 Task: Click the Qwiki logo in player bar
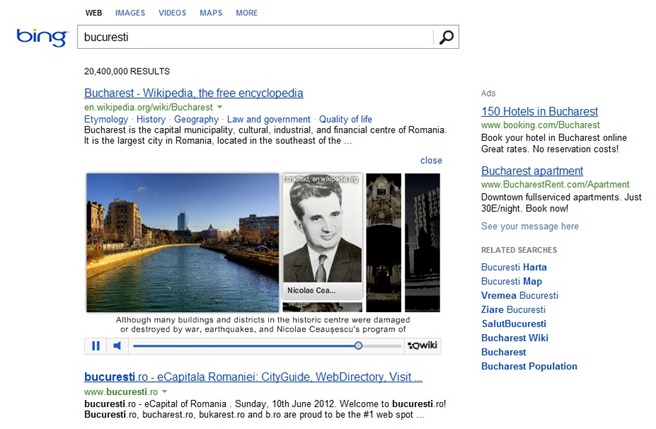423,346
